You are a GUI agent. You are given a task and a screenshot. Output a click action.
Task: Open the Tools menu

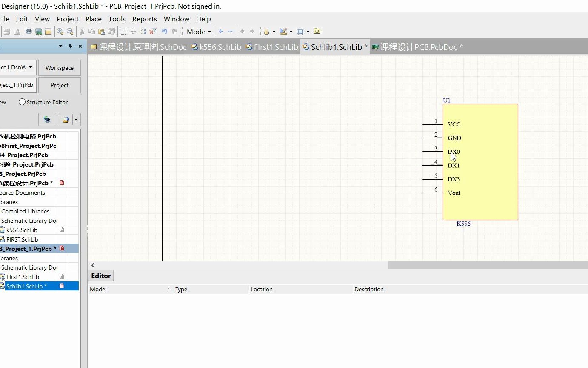coord(117,19)
